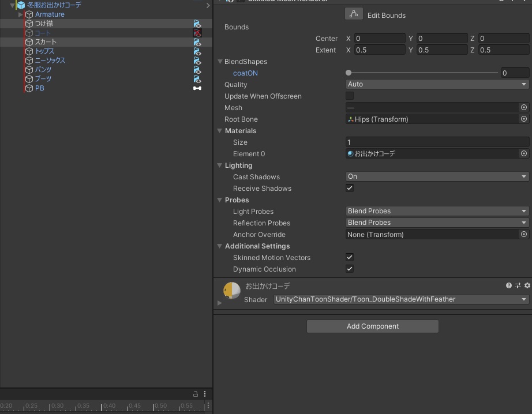Open the Reflection Probes dropdown
Viewport: 532px width, 414px height.
coord(437,223)
